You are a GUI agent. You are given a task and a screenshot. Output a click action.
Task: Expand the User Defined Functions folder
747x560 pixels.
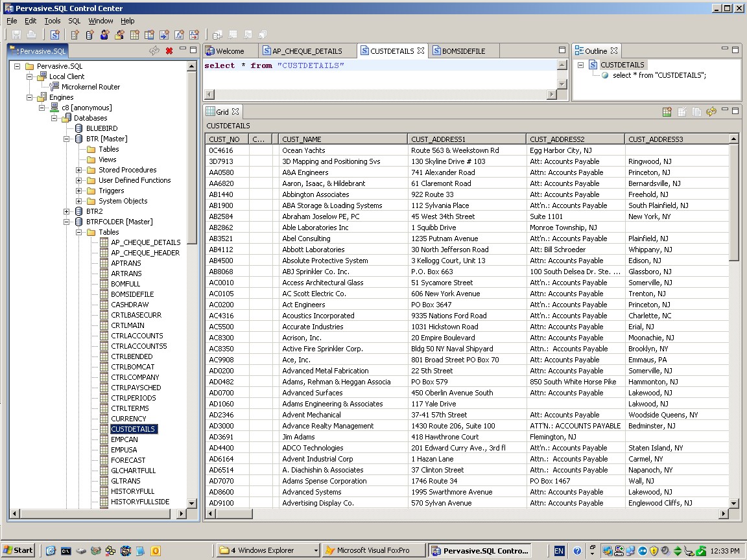[x=79, y=180]
